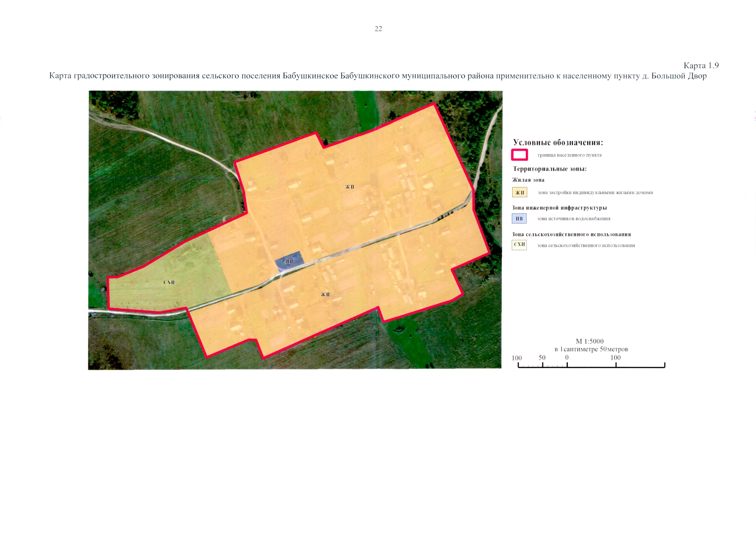Click the lower ЖИ label on map
Screen dimensions: 756x535
(325, 294)
